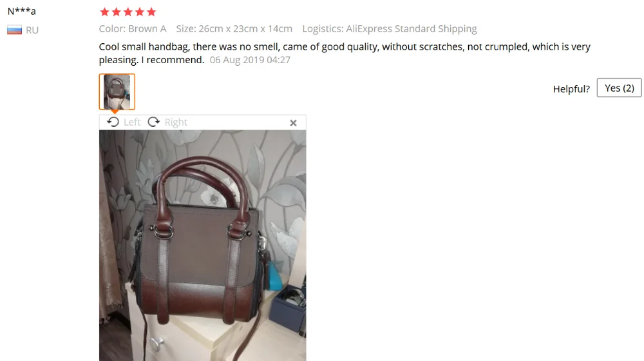
Task: Click the "Helpful?" label
Action: (x=571, y=89)
